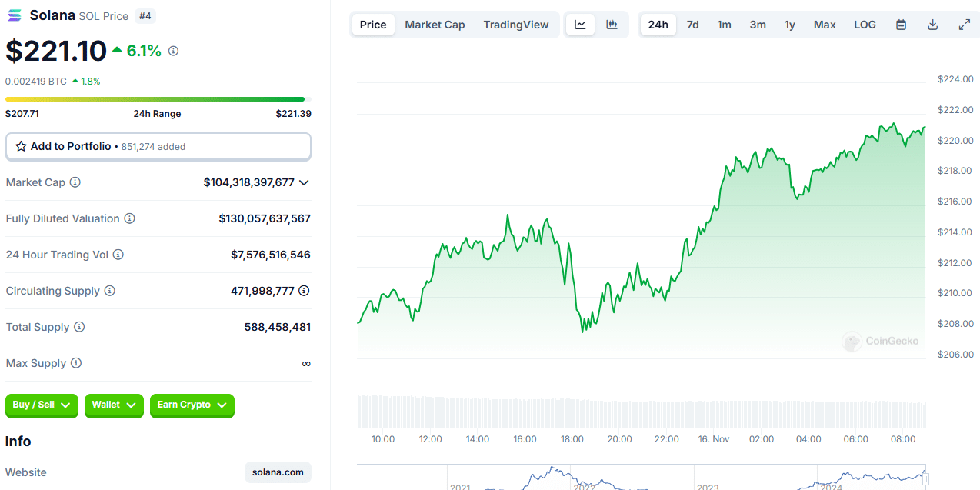The width and height of the screenshot is (980, 490).
Task: Open Total Supply info icon
Action: (x=79, y=327)
